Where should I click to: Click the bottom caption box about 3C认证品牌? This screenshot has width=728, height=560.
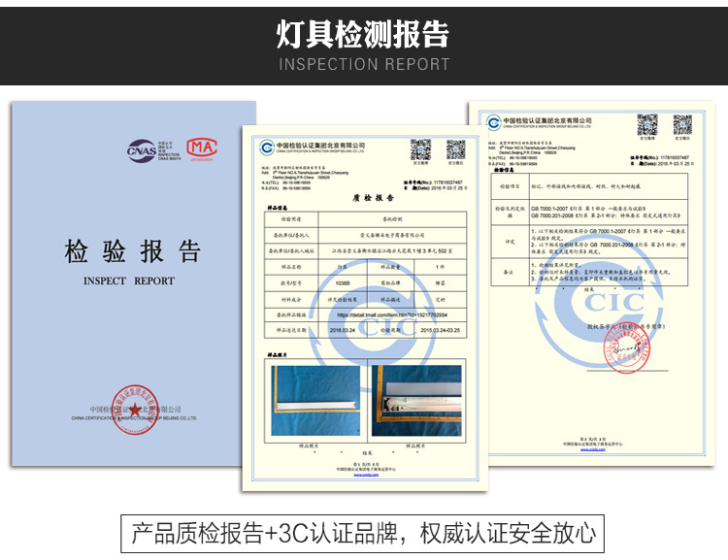(x=363, y=534)
